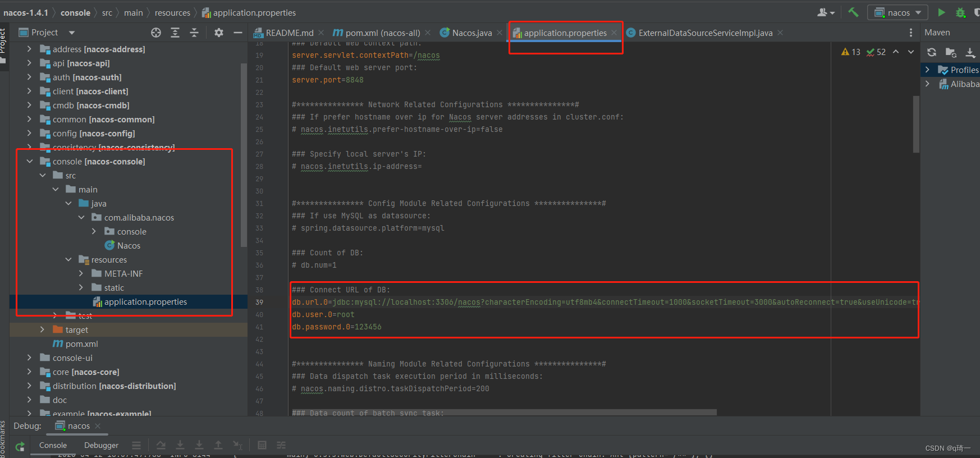Switch to ExternalDataSourceServiceImpl.java tab

click(x=704, y=33)
